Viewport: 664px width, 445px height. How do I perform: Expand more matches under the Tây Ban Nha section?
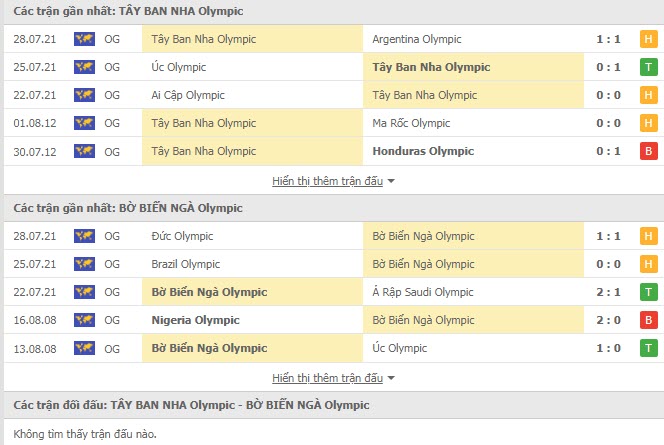[333, 181]
